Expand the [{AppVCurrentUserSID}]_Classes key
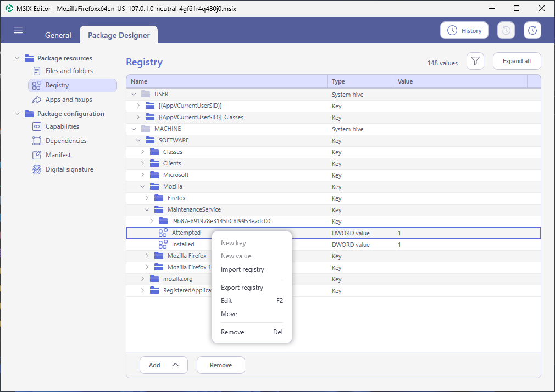 pos(138,117)
